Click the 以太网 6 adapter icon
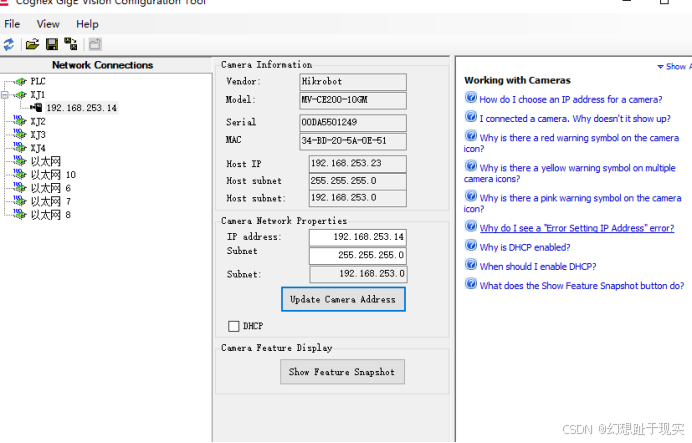The width and height of the screenshot is (692, 443). 20,187
